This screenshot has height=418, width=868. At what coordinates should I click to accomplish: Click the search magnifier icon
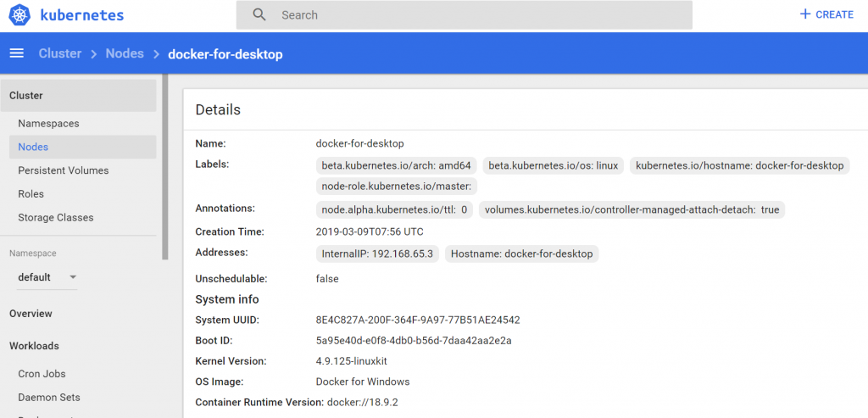(259, 15)
